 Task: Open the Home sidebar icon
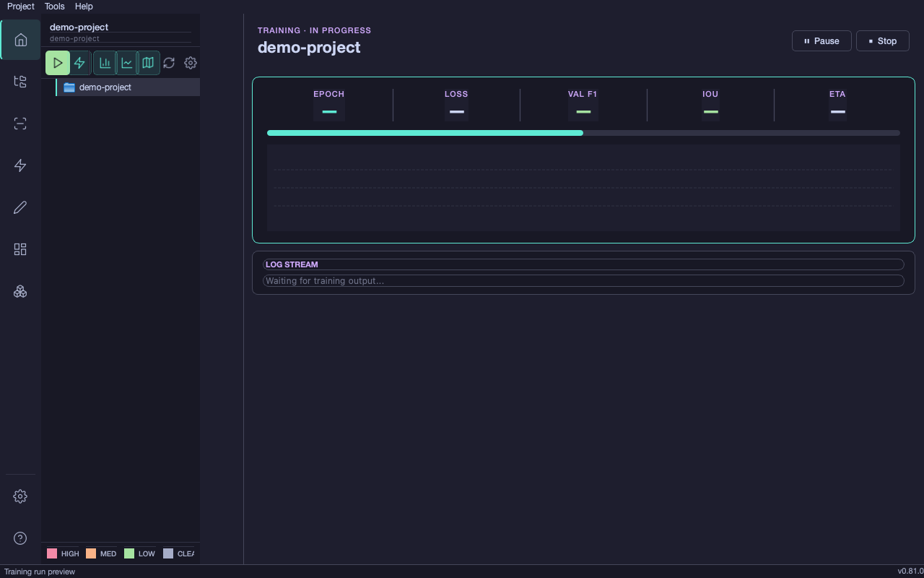(x=20, y=40)
